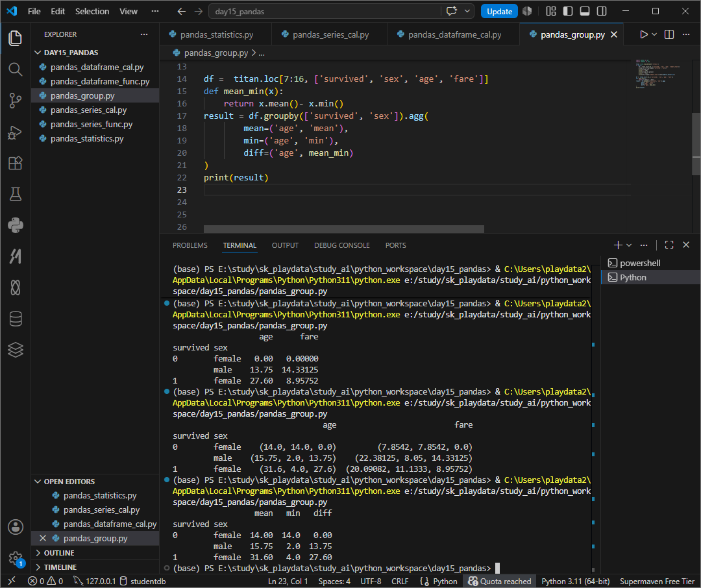Switch to the pandas_statistics.py editor tab
Viewport: 701px width, 588px height.
(x=216, y=34)
